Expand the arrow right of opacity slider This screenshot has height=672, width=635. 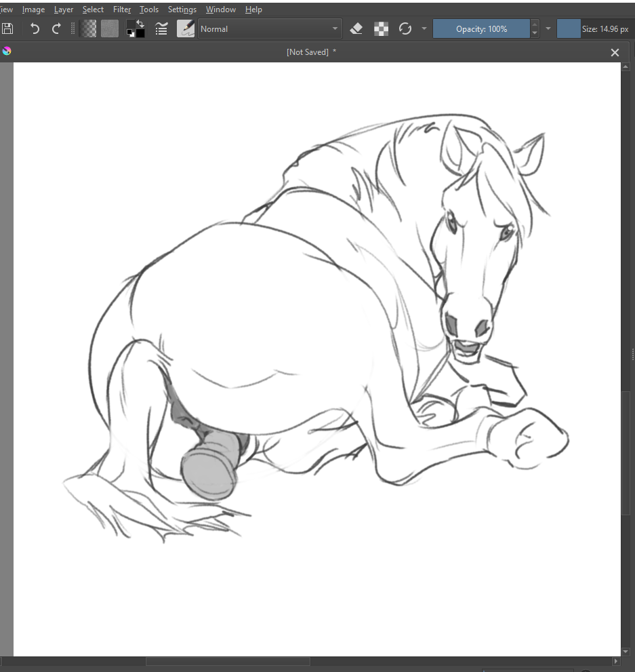(548, 28)
